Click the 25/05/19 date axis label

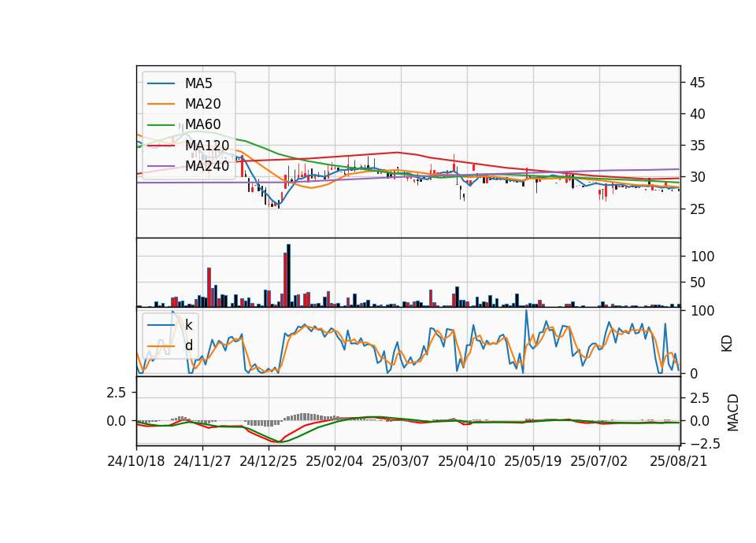point(533,461)
